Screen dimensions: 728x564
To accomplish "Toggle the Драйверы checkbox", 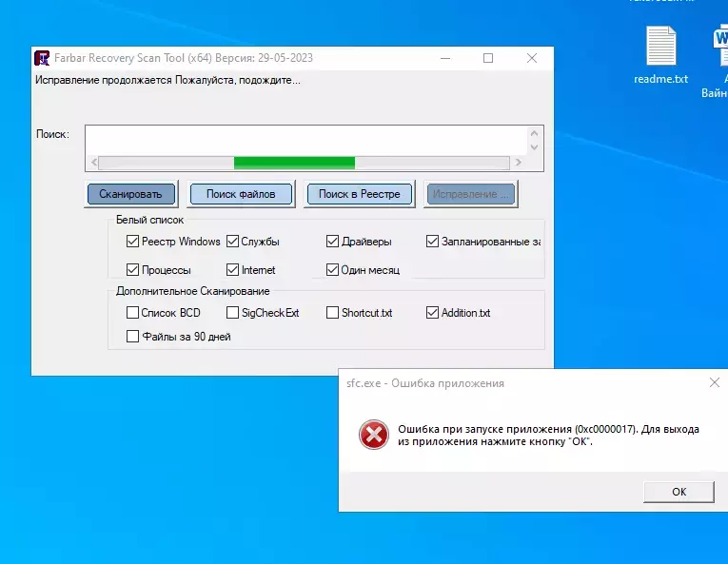I will [332, 242].
